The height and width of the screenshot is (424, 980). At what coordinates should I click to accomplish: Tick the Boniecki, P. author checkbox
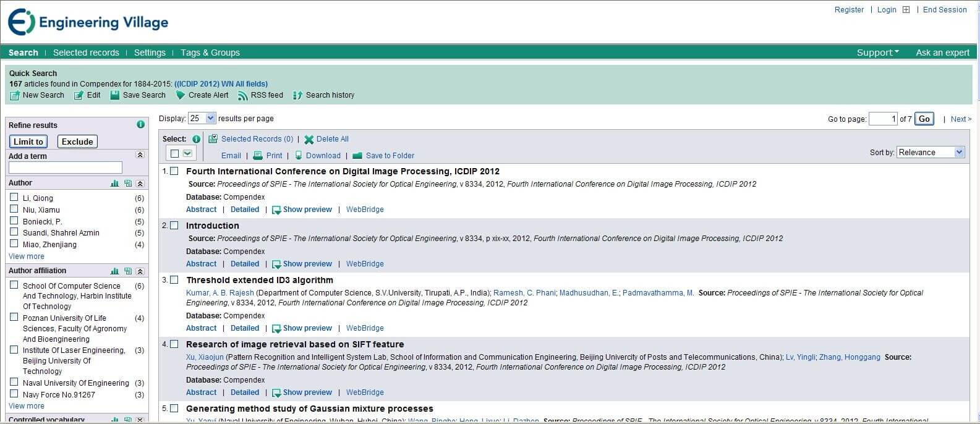14,221
